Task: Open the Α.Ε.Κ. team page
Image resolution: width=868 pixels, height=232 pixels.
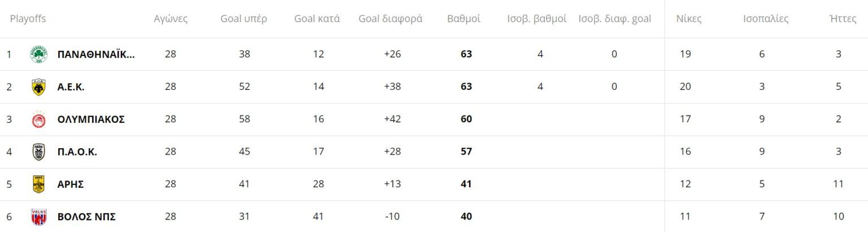Action: pos(71,87)
